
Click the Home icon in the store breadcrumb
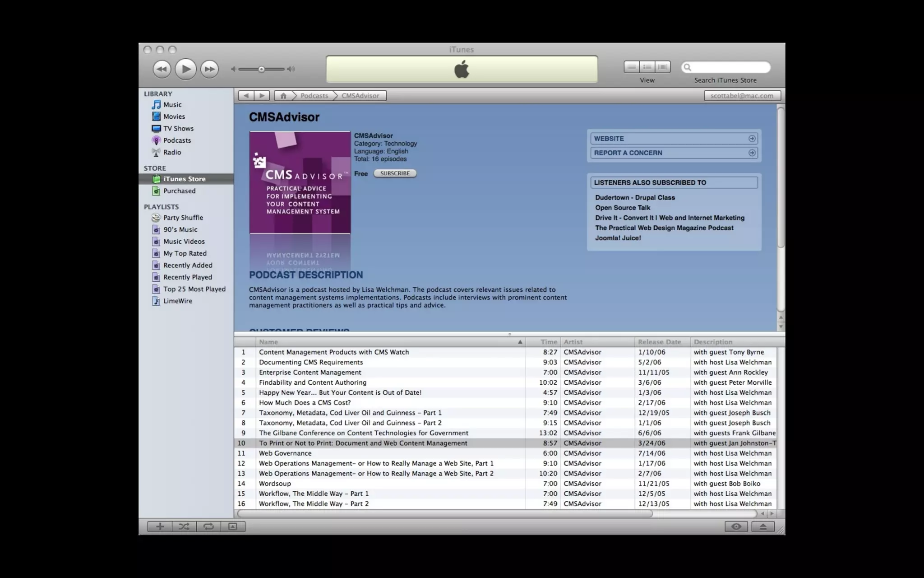(x=283, y=96)
